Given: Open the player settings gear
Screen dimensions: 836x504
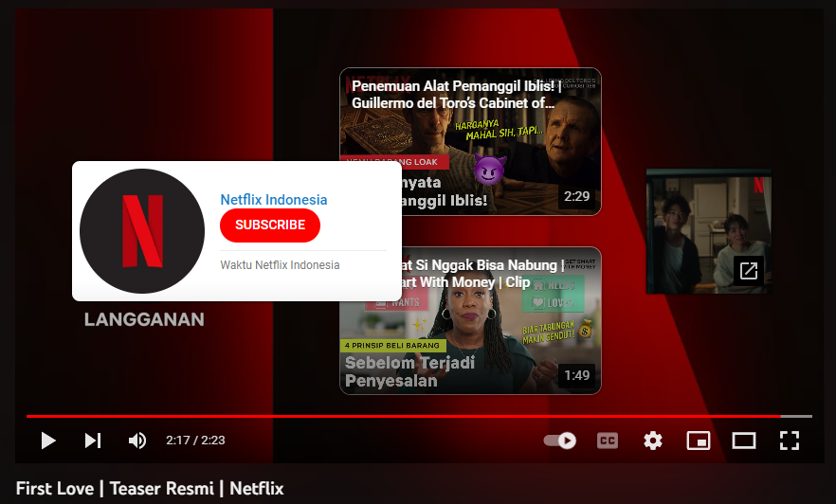Looking at the screenshot, I should 652,441.
